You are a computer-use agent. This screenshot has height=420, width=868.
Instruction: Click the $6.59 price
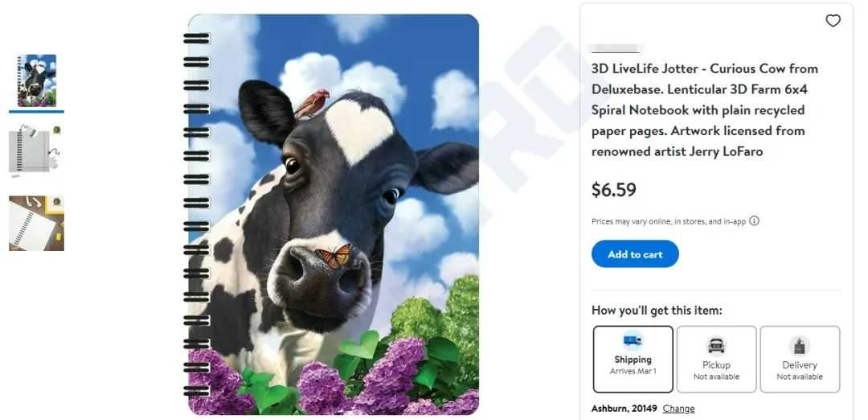[614, 190]
